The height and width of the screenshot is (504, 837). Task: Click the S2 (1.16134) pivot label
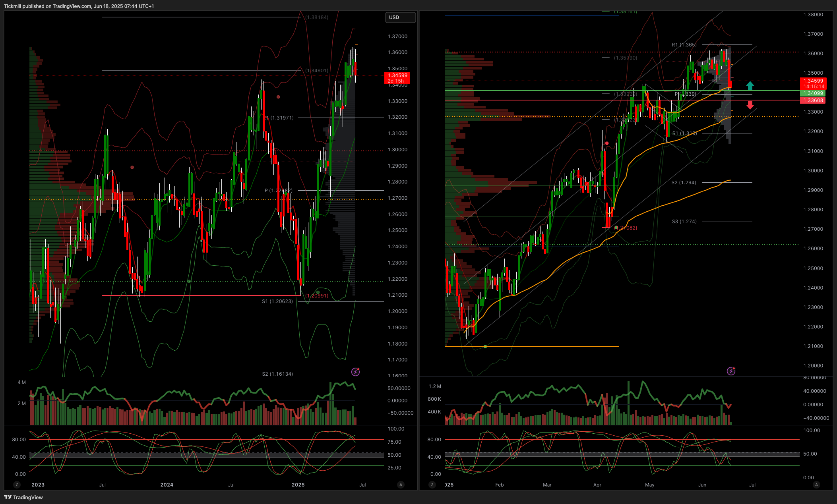[277, 374]
